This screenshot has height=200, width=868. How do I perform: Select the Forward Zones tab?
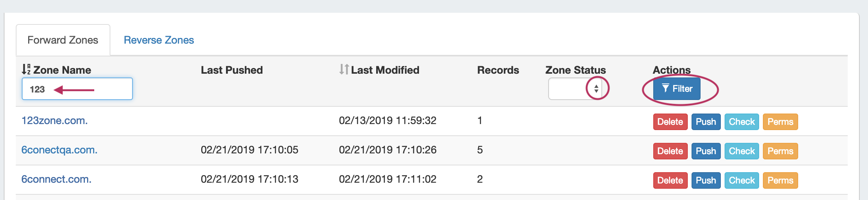pos(63,40)
